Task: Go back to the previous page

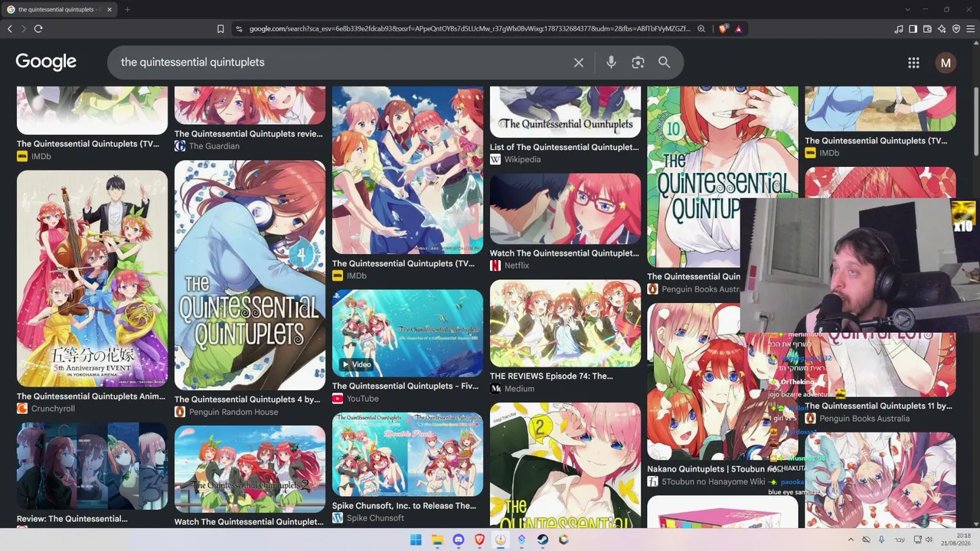Action: (10, 29)
